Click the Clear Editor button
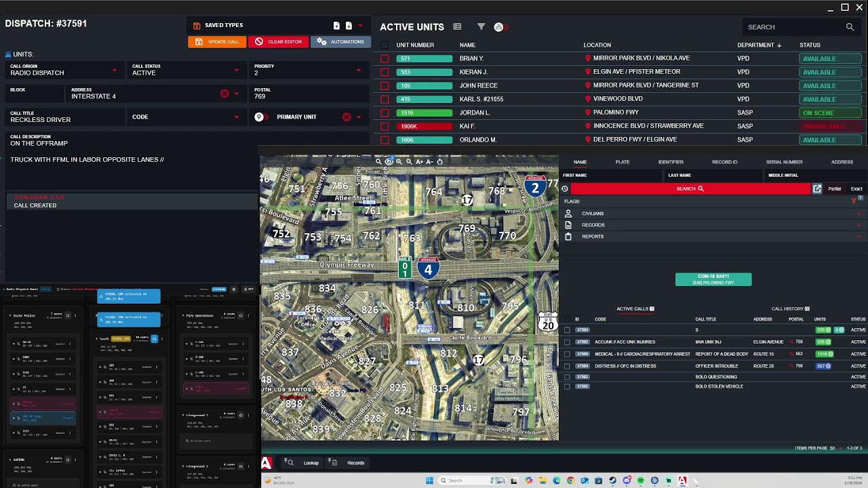 click(278, 42)
